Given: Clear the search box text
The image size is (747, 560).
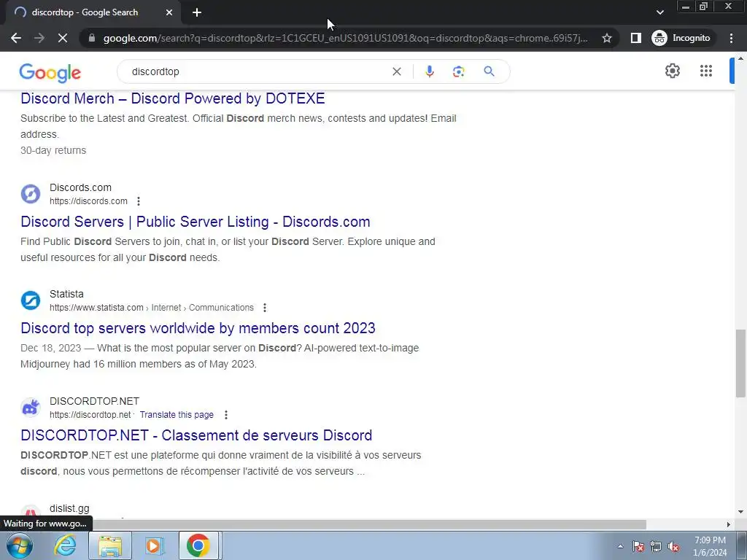Looking at the screenshot, I should coord(396,71).
